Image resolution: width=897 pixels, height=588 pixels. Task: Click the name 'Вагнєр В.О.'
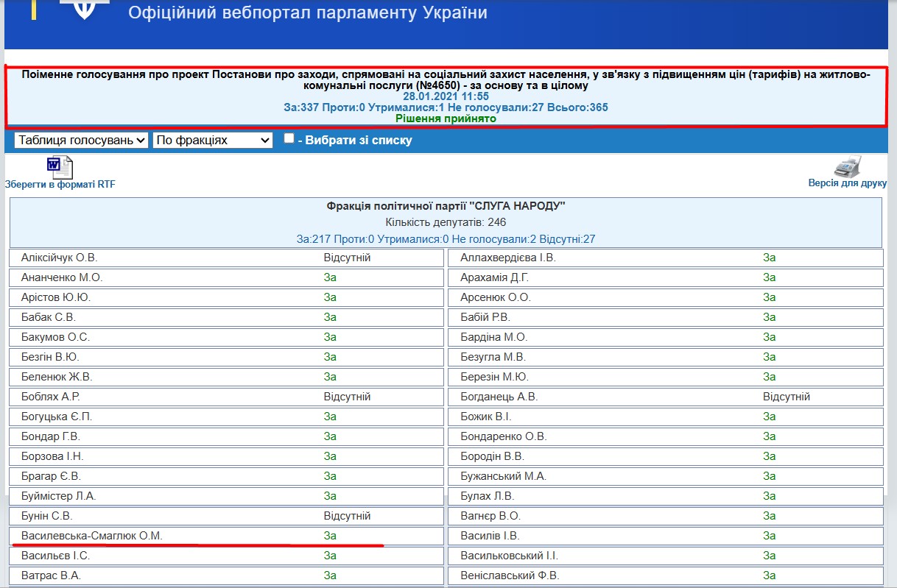pos(490,516)
